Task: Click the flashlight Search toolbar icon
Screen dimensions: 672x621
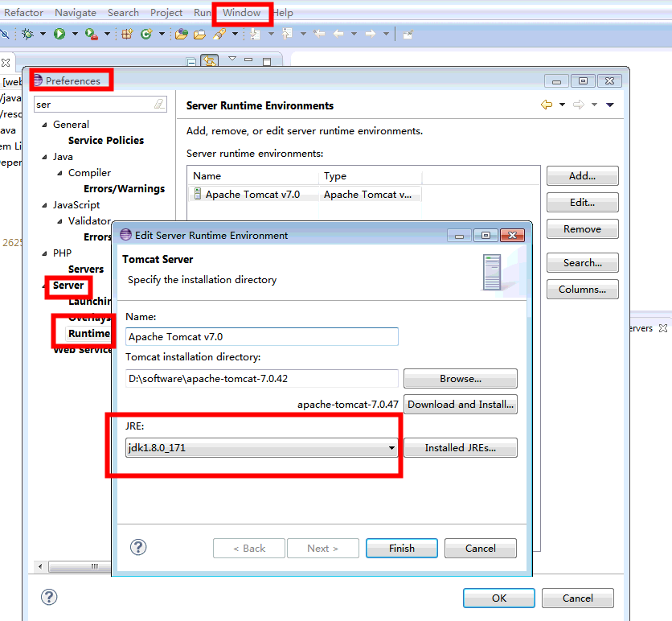Action: tap(219, 34)
